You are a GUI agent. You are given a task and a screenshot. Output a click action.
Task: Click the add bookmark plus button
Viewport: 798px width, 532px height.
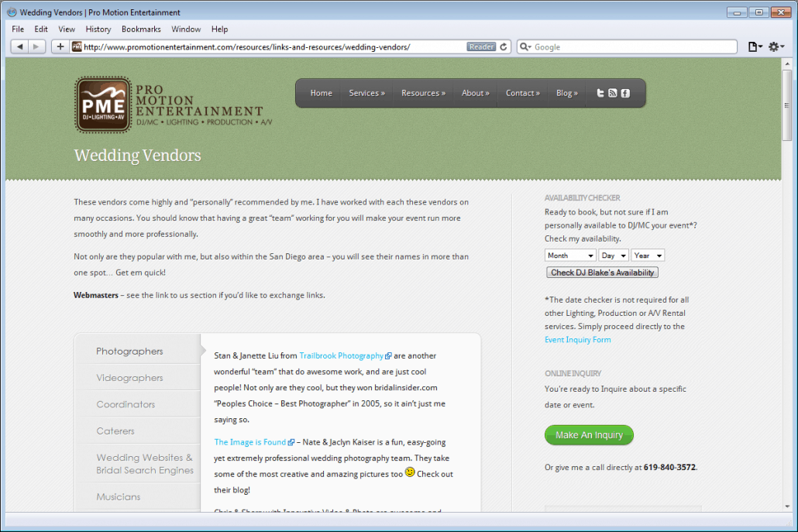[60, 46]
